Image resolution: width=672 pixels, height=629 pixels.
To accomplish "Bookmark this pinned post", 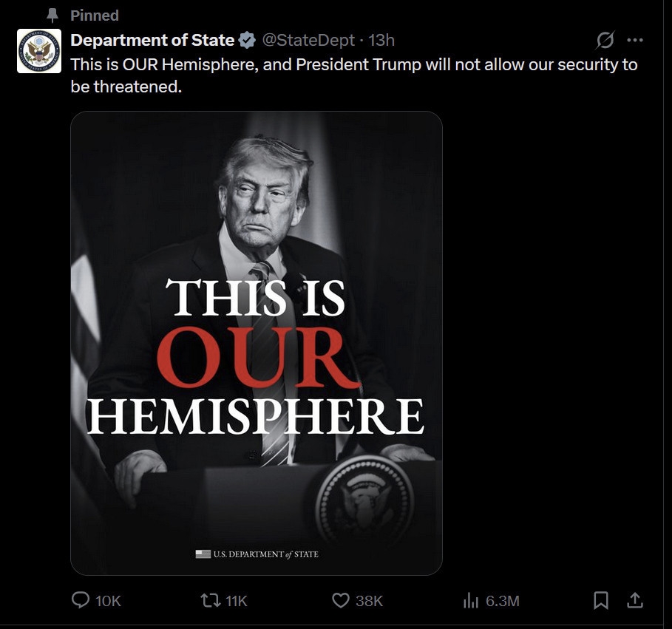I will point(601,600).
